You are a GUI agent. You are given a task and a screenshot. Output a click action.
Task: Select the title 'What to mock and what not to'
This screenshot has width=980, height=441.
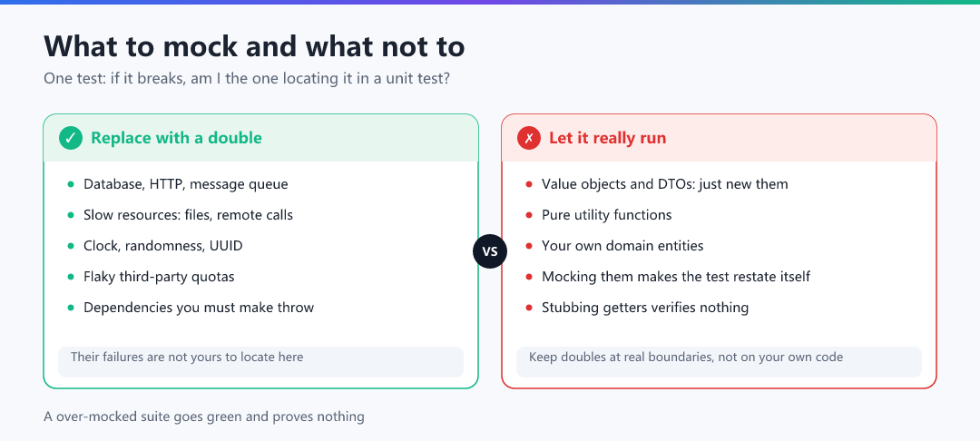coord(254,47)
